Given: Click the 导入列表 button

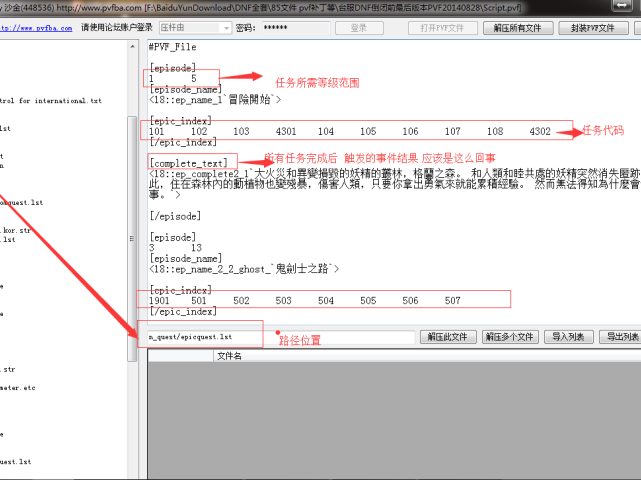Looking at the screenshot, I should (x=570, y=337).
